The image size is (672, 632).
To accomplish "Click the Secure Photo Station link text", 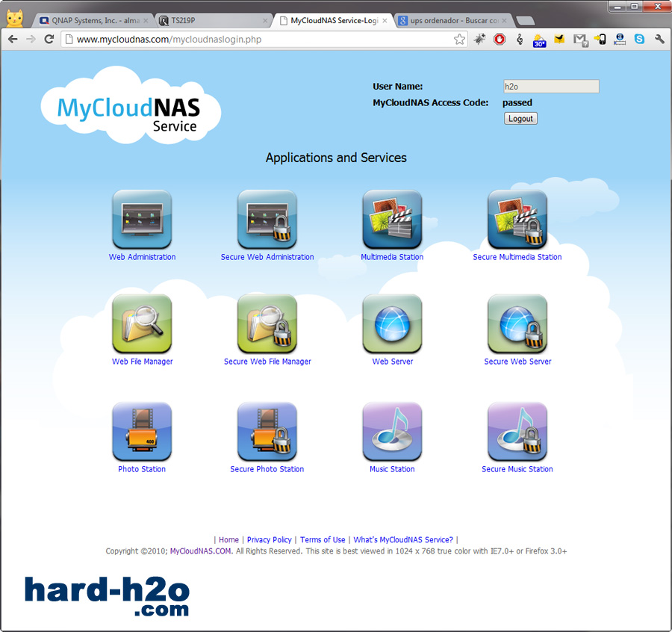I will [x=267, y=469].
